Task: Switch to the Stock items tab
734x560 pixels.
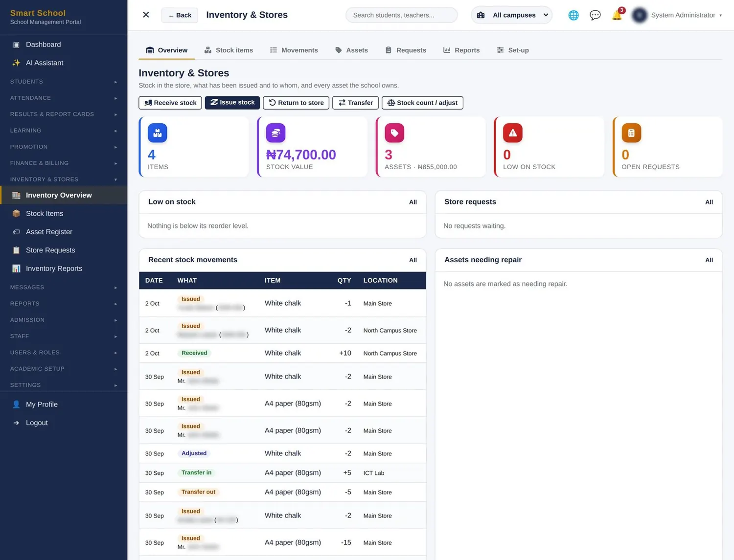Action: point(229,50)
